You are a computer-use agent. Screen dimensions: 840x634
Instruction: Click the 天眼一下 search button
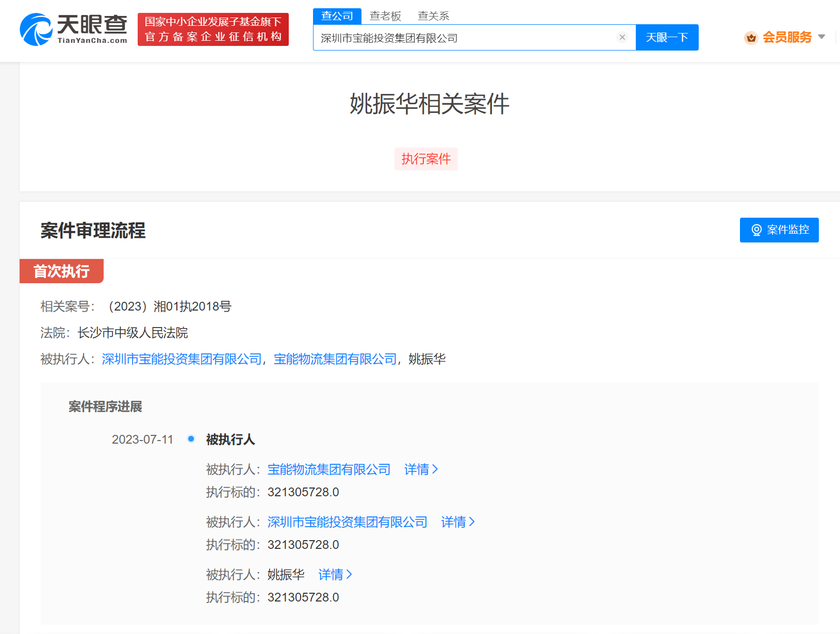pos(667,37)
